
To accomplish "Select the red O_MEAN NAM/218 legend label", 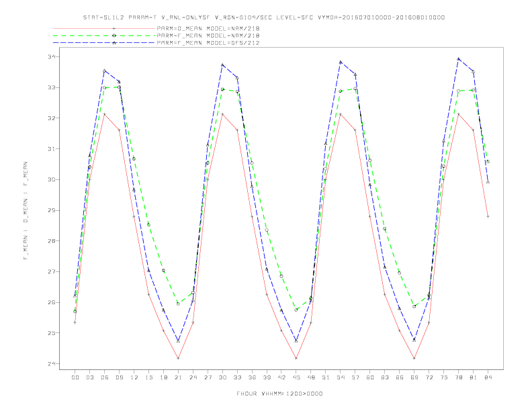I will click(208, 28).
